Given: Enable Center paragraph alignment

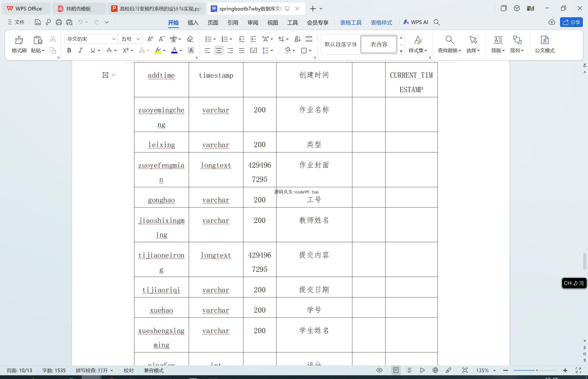Looking at the screenshot, I should coord(219,50).
